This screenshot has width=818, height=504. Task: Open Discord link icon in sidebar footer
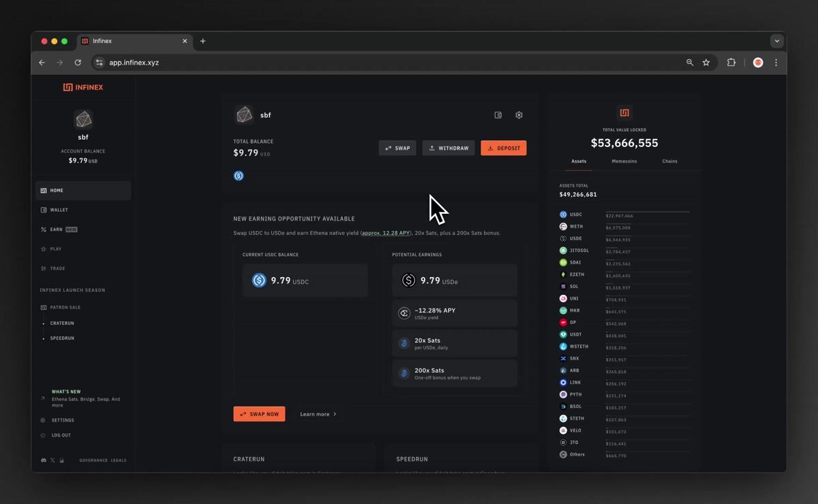tap(44, 460)
